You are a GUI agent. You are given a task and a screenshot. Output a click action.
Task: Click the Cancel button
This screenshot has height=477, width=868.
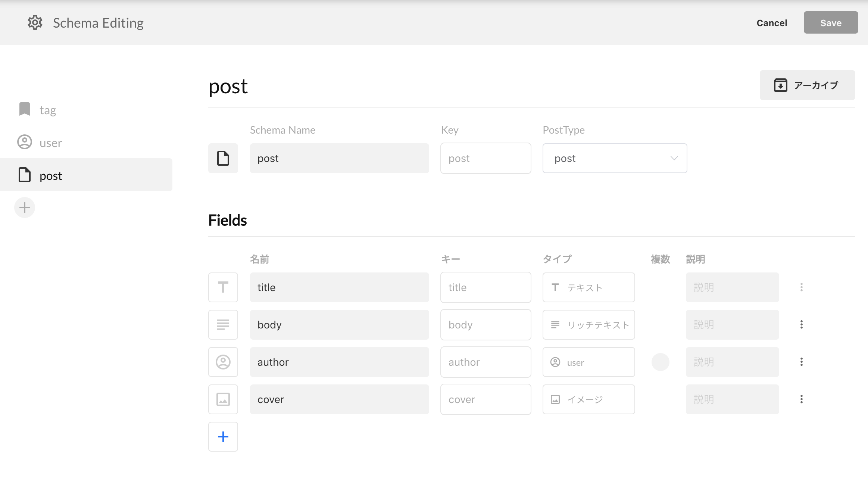point(772,23)
